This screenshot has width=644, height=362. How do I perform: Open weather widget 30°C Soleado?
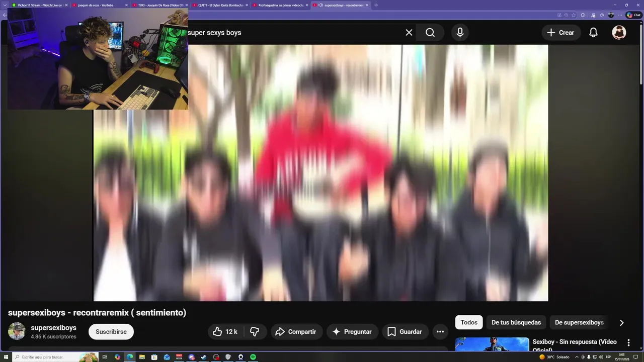(554, 357)
